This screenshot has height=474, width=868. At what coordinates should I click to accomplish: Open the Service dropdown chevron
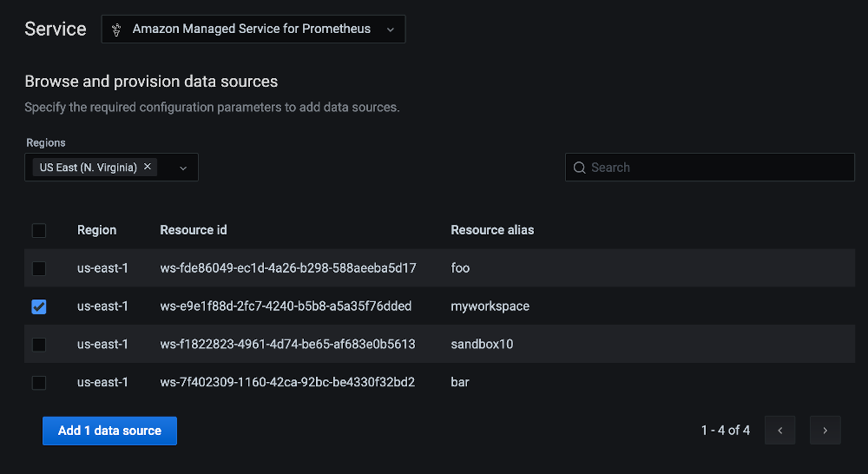coord(391,30)
